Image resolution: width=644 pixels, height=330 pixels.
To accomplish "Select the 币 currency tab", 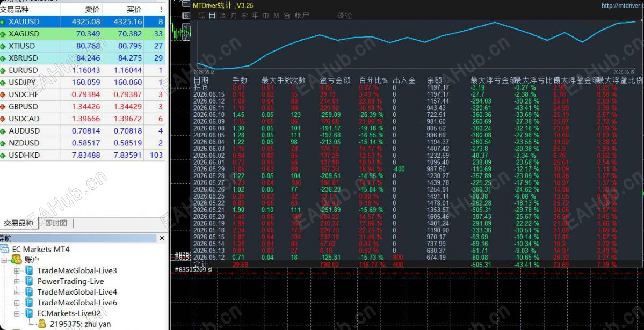I will (x=266, y=16).
